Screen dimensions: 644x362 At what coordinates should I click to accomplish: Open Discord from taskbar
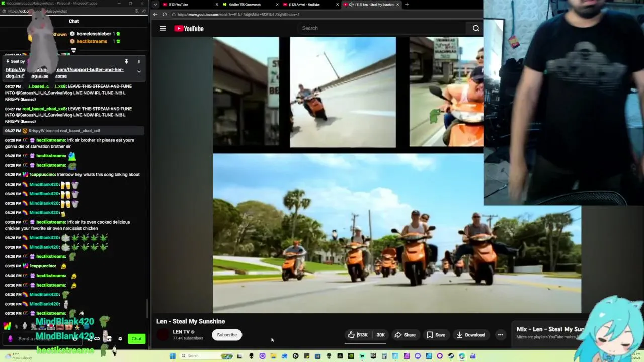pyautogui.click(x=418, y=356)
